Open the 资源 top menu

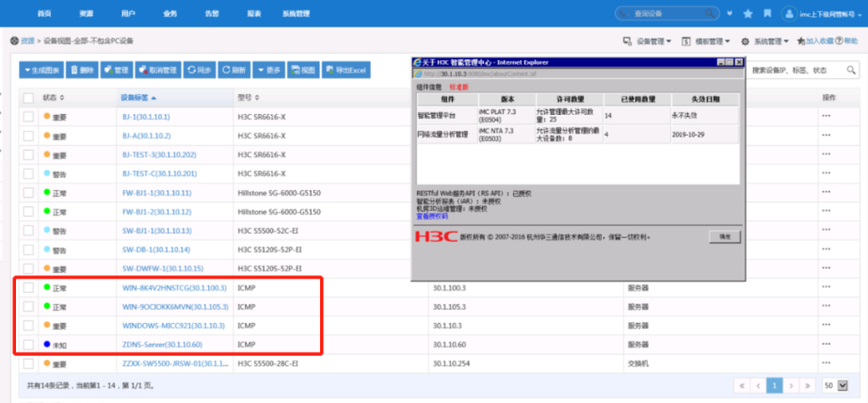pos(86,13)
